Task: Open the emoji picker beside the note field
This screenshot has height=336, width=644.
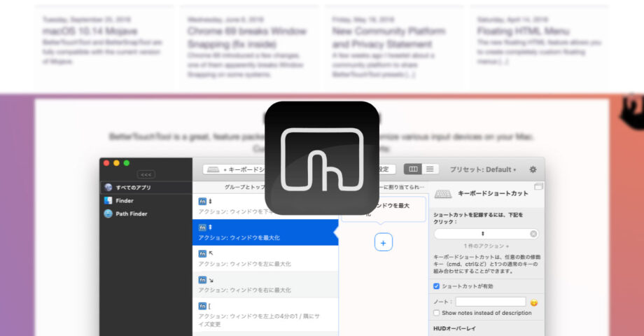Action: 534,302
